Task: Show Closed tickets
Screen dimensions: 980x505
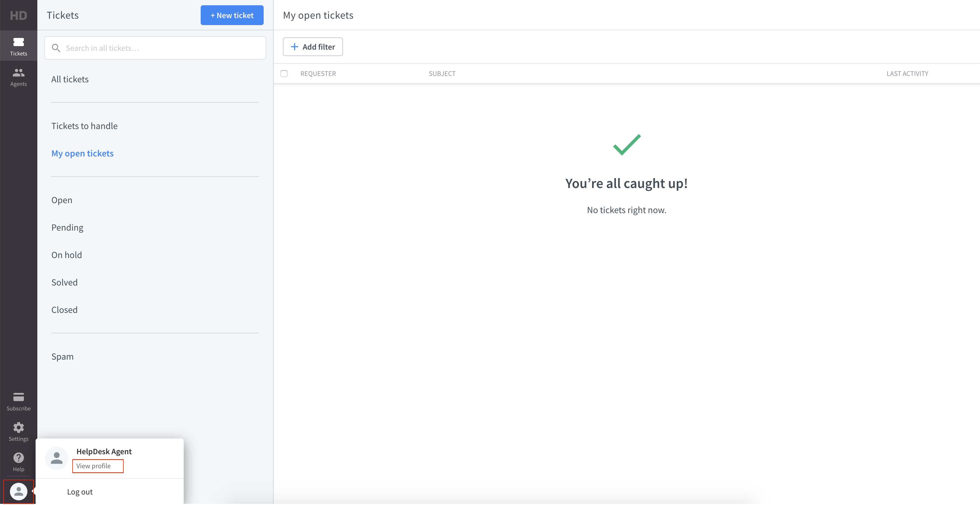Action: coord(64,310)
